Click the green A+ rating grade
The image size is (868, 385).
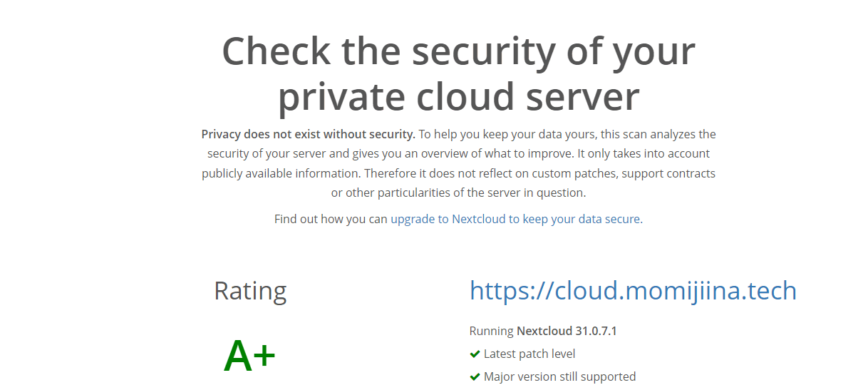(x=249, y=356)
